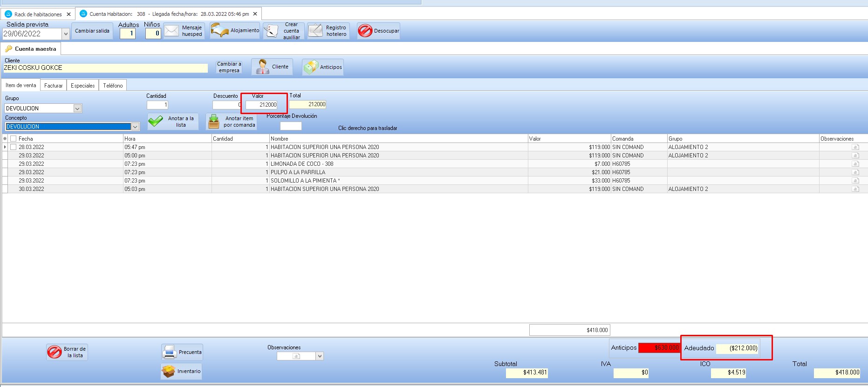Click the Precuenta printer icon
868x387 pixels.
(x=169, y=352)
